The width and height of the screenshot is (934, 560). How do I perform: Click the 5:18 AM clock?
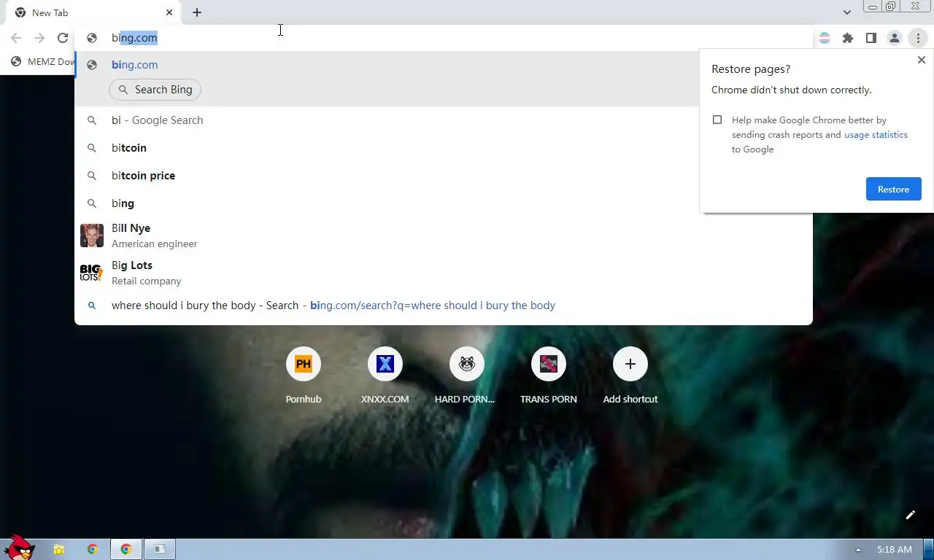pos(894,549)
